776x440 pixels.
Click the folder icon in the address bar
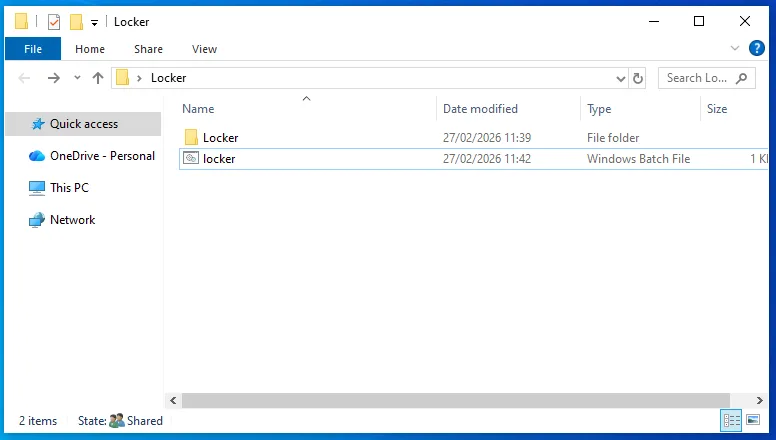pos(122,78)
